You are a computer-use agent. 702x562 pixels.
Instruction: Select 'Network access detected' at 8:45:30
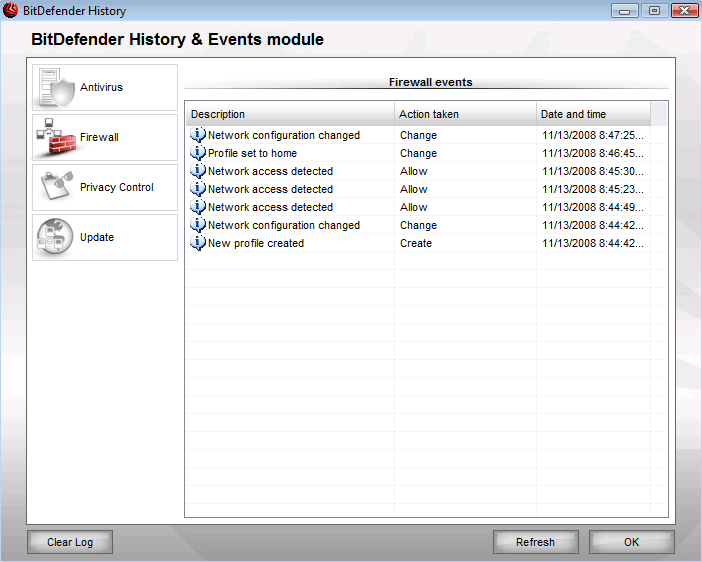click(x=270, y=171)
